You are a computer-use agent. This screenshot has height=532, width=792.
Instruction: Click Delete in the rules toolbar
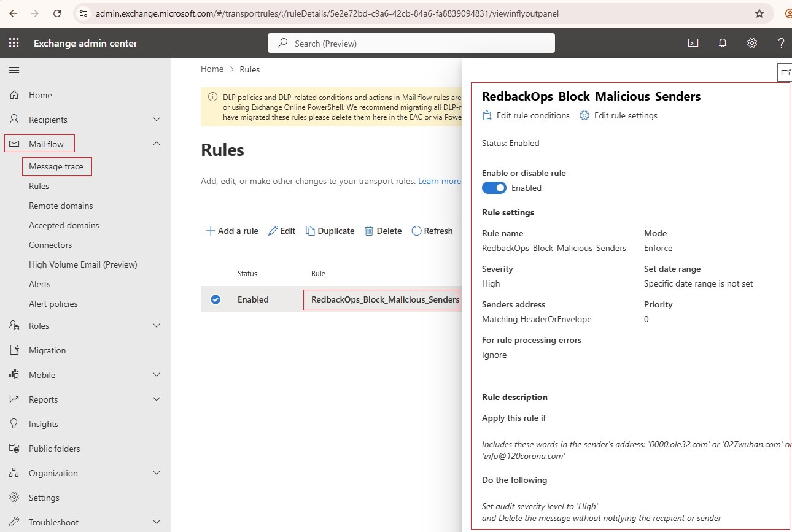[x=383, y=231]
